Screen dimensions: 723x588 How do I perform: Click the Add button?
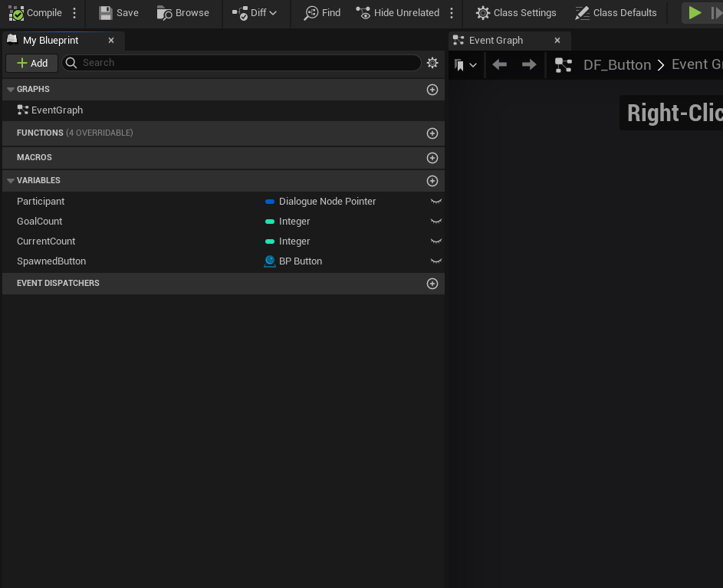(32, 63)
